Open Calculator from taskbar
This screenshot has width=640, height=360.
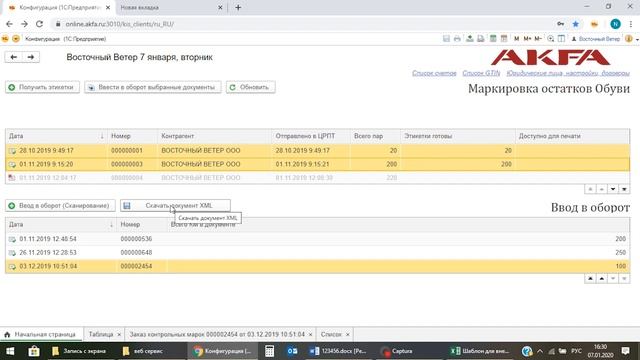[x=269, y=351]
